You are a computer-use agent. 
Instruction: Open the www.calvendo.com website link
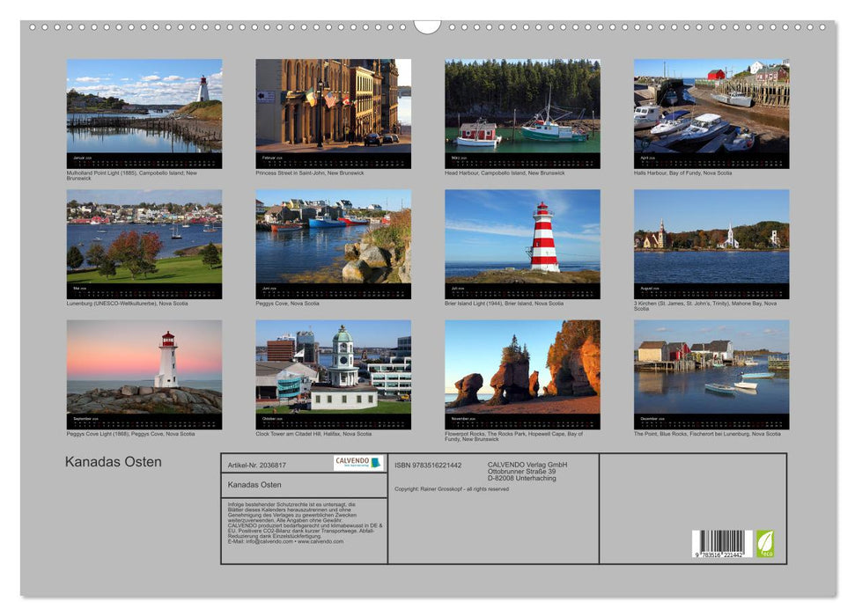pyautogui.click(x=321, y=543)
